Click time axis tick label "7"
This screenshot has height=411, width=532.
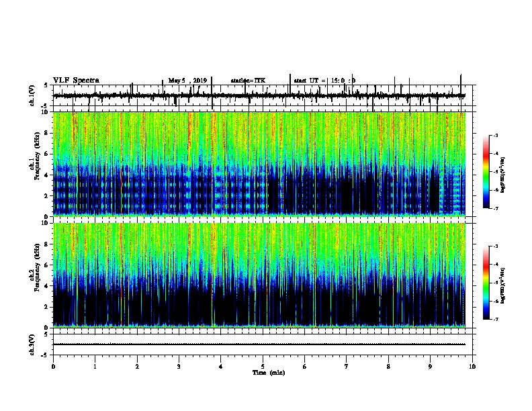coord(347,367)
